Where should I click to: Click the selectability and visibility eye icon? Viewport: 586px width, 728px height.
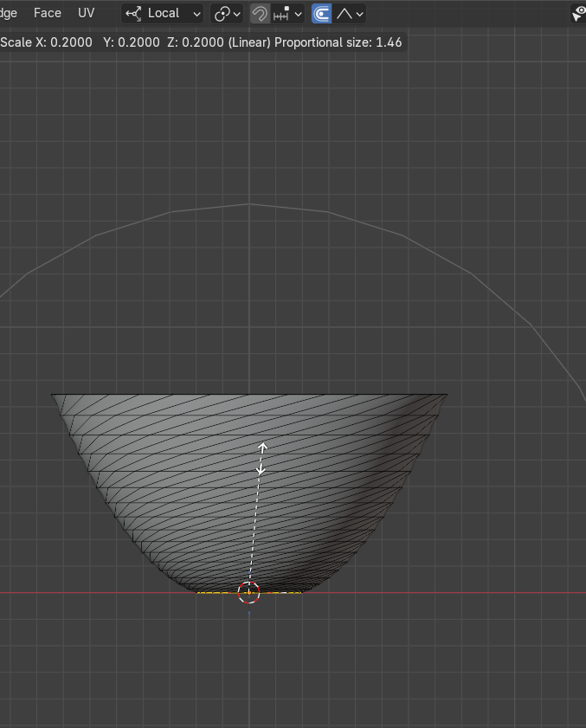click(578, 14)
